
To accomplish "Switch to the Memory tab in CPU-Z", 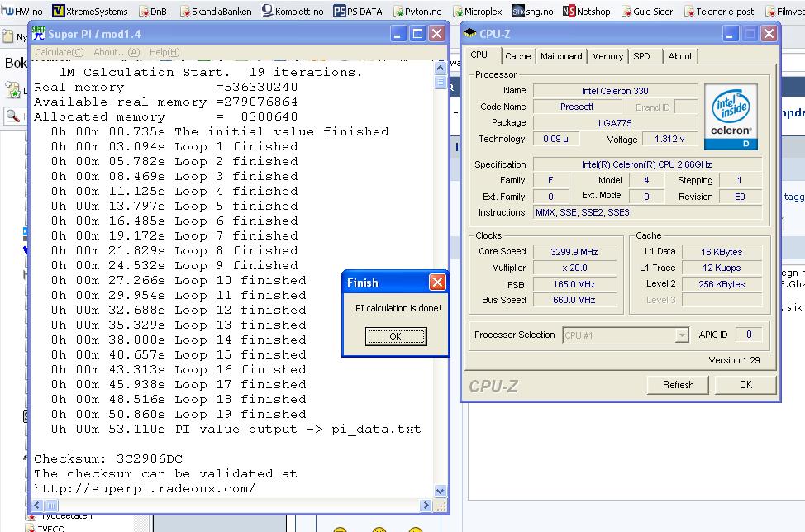I will click(x=607, y=56).
